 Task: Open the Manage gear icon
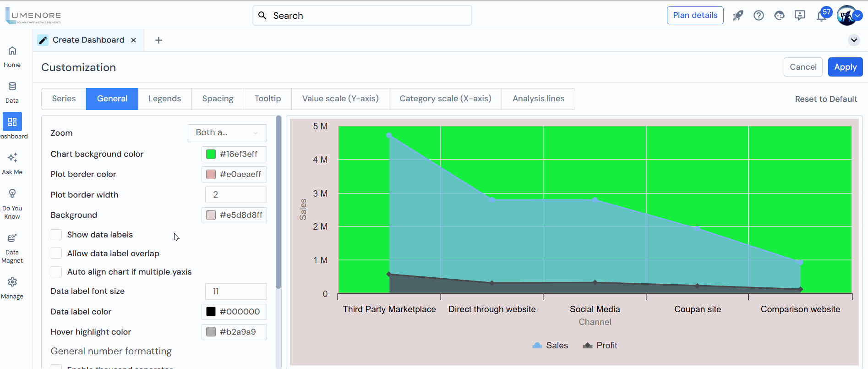12,282
